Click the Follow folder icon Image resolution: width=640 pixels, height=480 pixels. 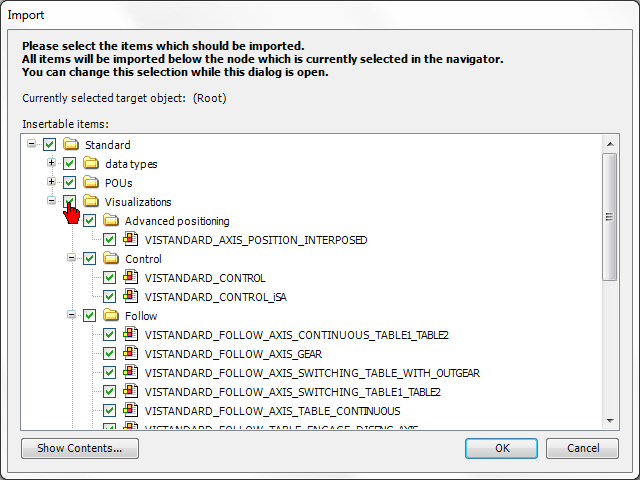110,316
